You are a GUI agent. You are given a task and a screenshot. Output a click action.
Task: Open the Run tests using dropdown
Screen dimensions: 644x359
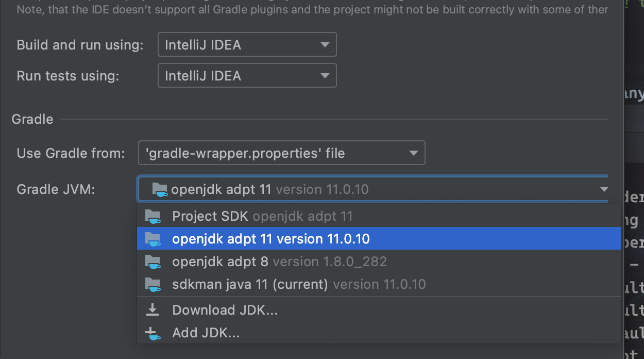pyautogui.click(x=247, y=76)
